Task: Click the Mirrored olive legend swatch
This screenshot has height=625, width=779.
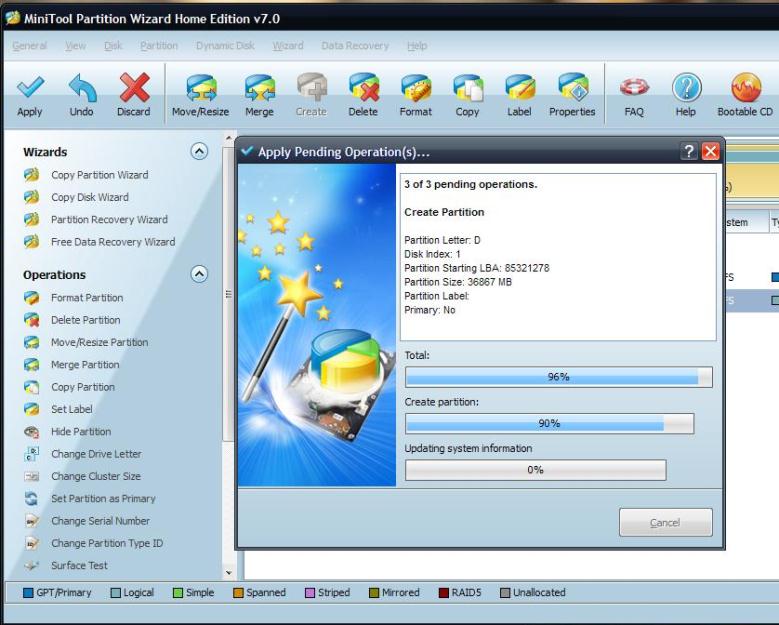Action: 374,593
